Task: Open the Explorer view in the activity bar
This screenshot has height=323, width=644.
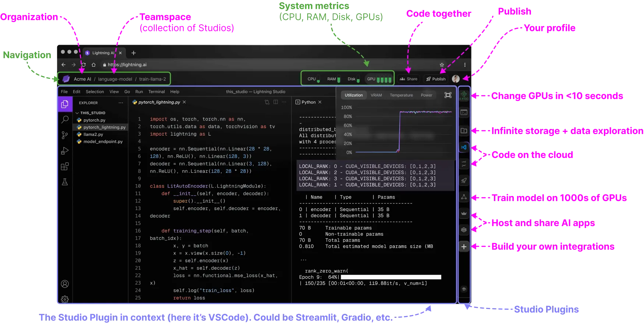Action: (65, 105)
